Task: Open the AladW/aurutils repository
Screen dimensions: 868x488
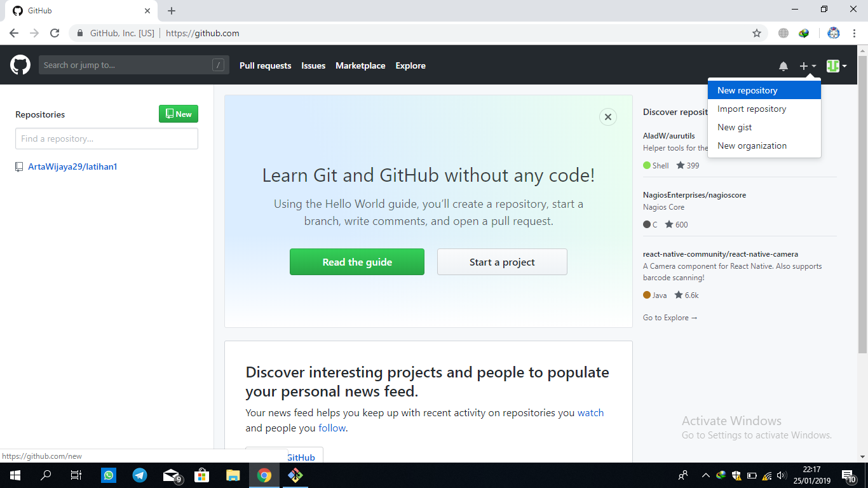Action: (x=669, y=136)
